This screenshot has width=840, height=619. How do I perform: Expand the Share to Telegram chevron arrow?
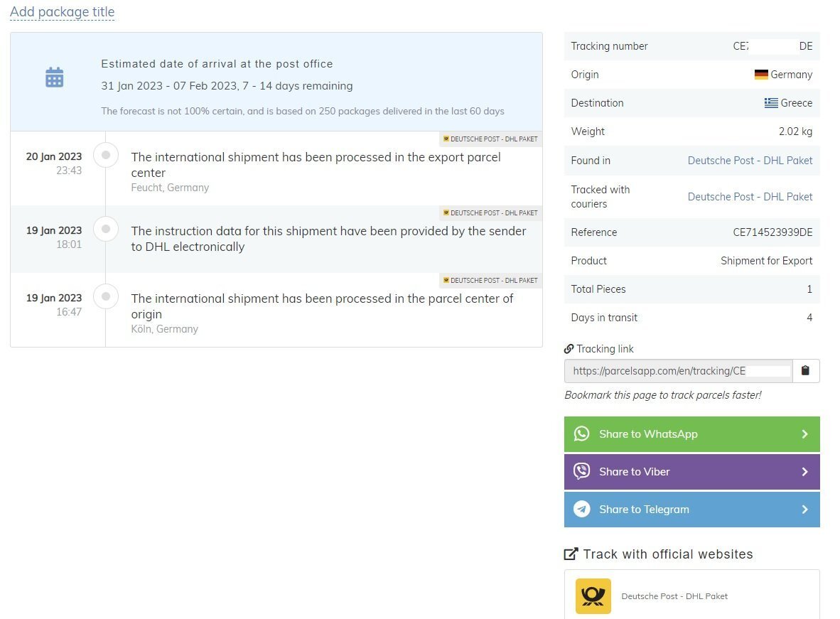tap(804, 510)
